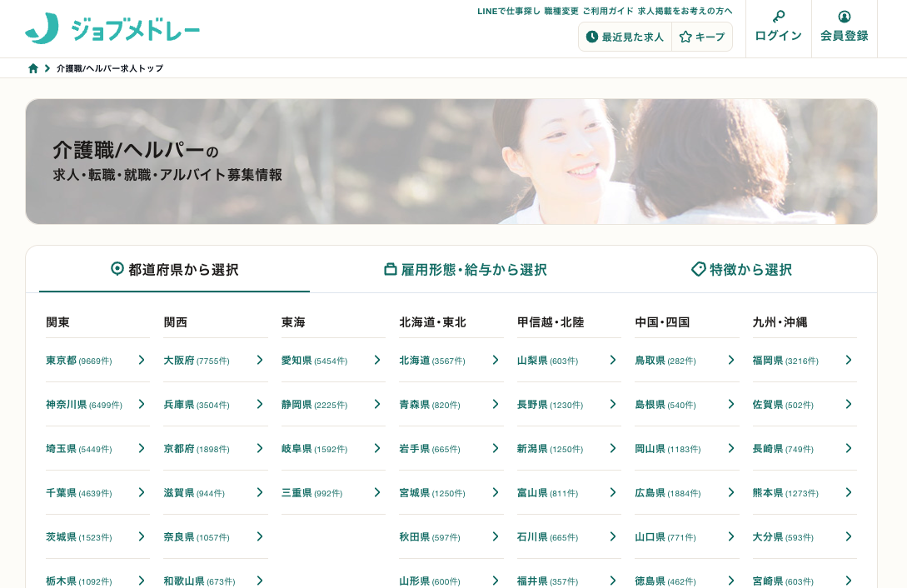Click the star icon for キープ
Screen dimensions: 907x588
point(685,37)
